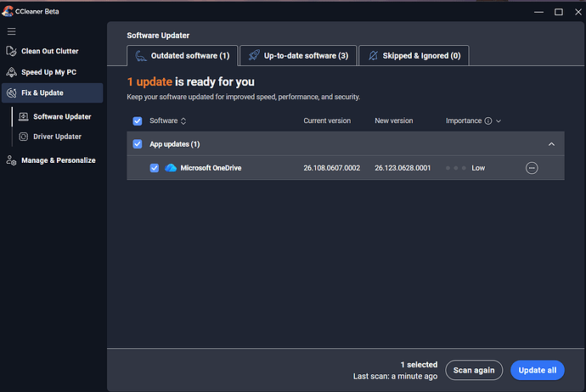
Task: Click 'Last scan: a minute ago' text
Action: click(395, 377)
